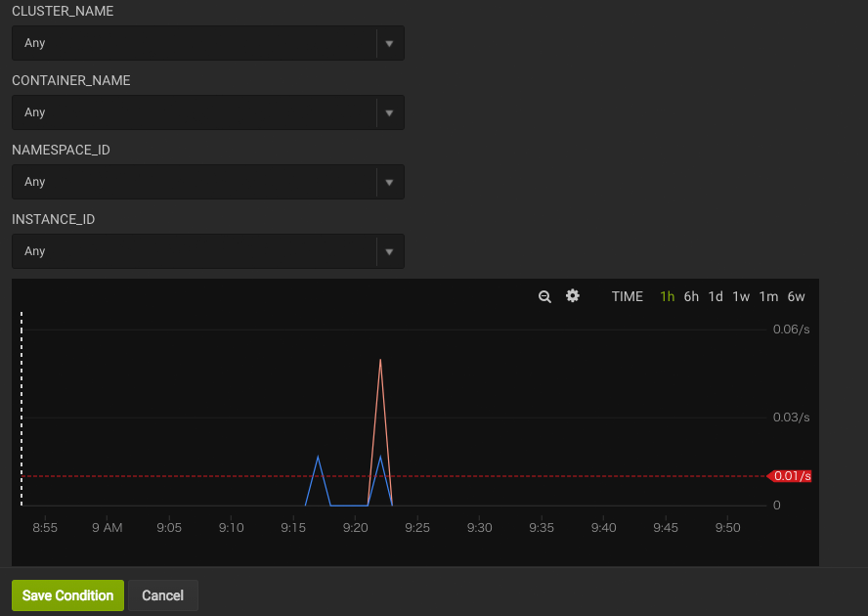Expand the CONTAINER_NAME dropdown arrow
Viewport: 868px width, 616px height.
point(389,112)
